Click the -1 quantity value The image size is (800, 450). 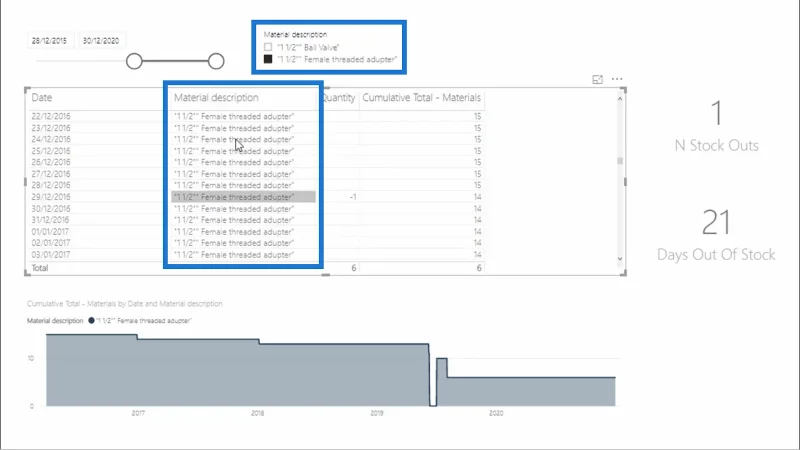(x=353, y=197)
